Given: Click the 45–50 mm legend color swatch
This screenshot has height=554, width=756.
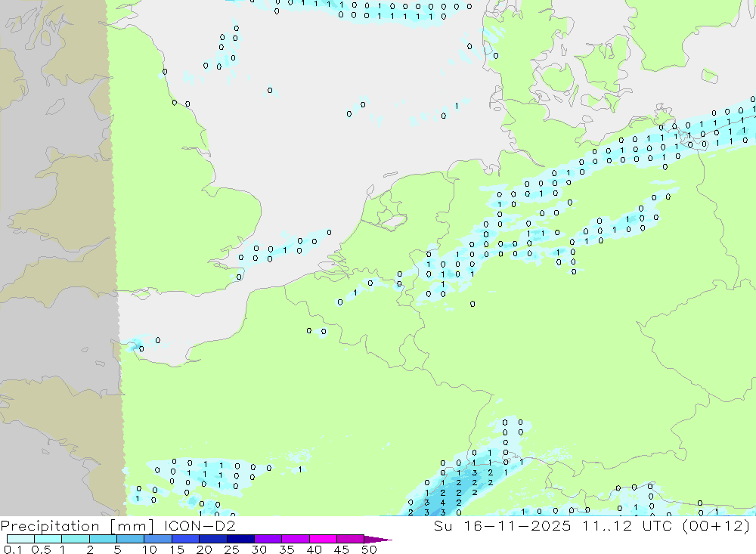Looking at the screenshot, I should pyautogui.click(x=351, y=539).
